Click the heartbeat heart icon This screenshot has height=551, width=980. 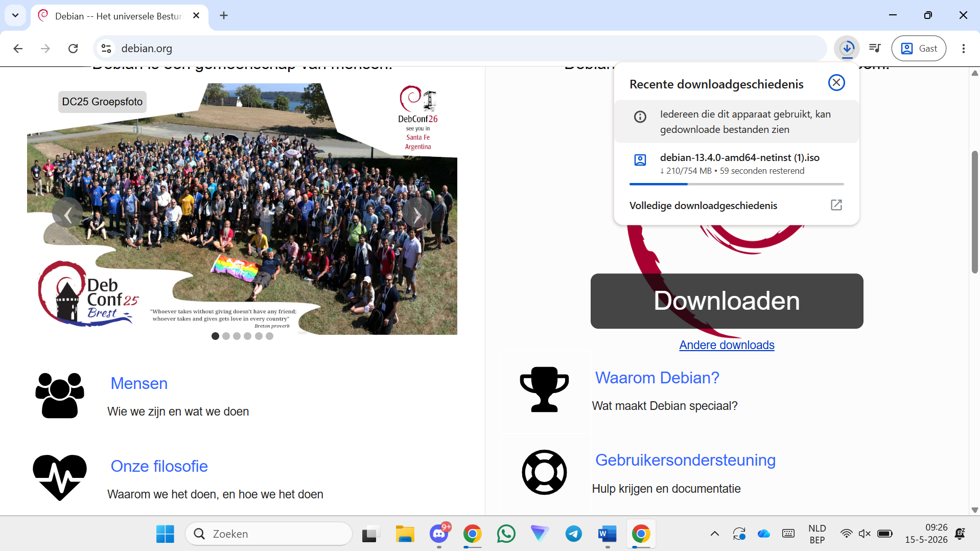60,477
